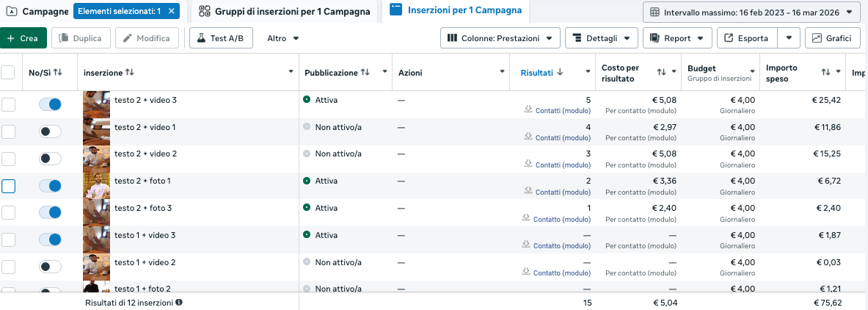Click the green Crea button
The image size is (868, 310).
tap(23, 38)
